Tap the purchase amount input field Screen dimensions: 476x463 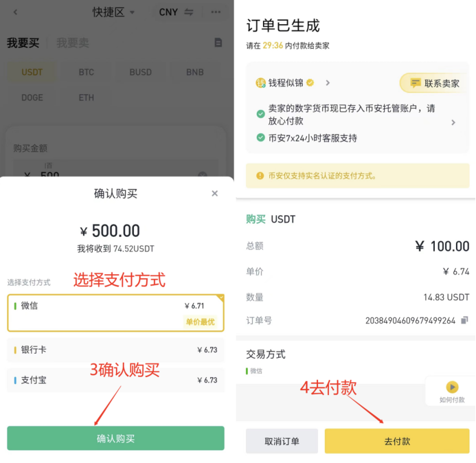115,168
